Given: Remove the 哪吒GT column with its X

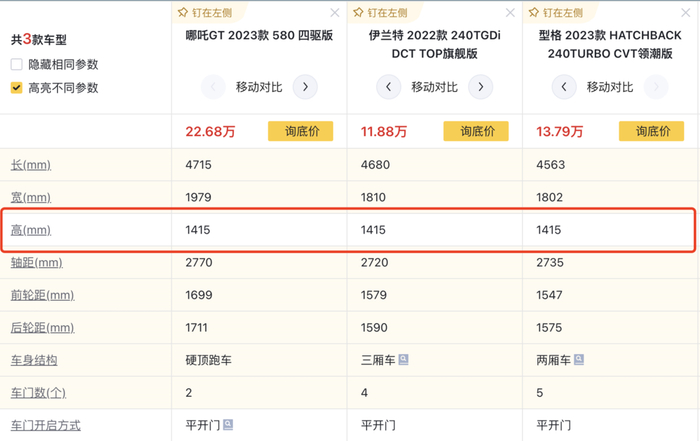Looking at the screenshot, I should coord(334,13).
